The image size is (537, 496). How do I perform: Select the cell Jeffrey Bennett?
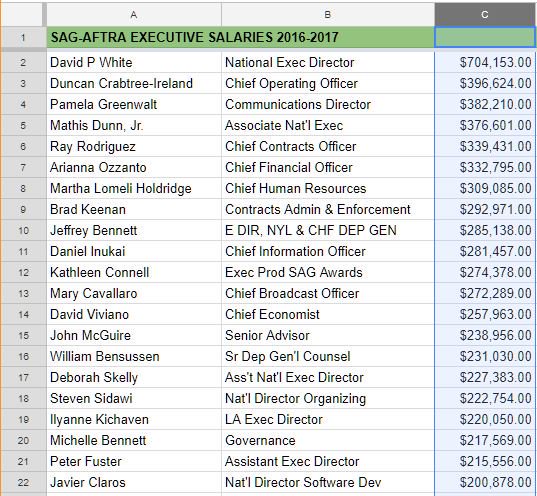pyautogui.click(x=134, y=230)
